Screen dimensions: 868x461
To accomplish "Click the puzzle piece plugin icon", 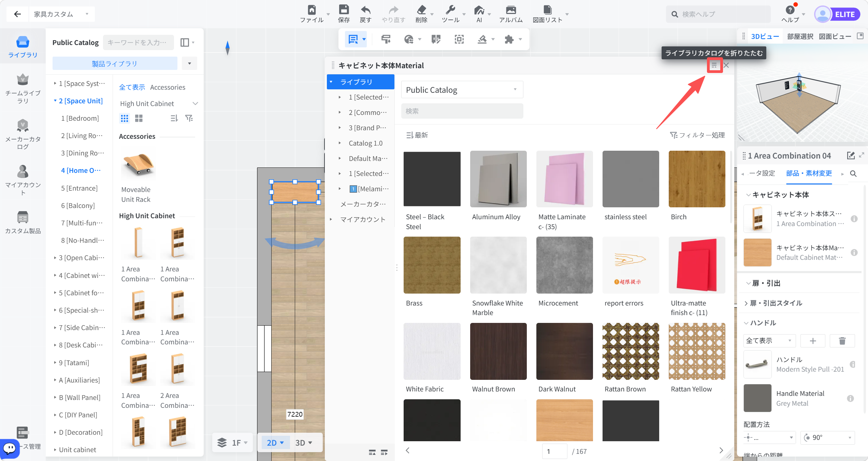I will 509,40.
